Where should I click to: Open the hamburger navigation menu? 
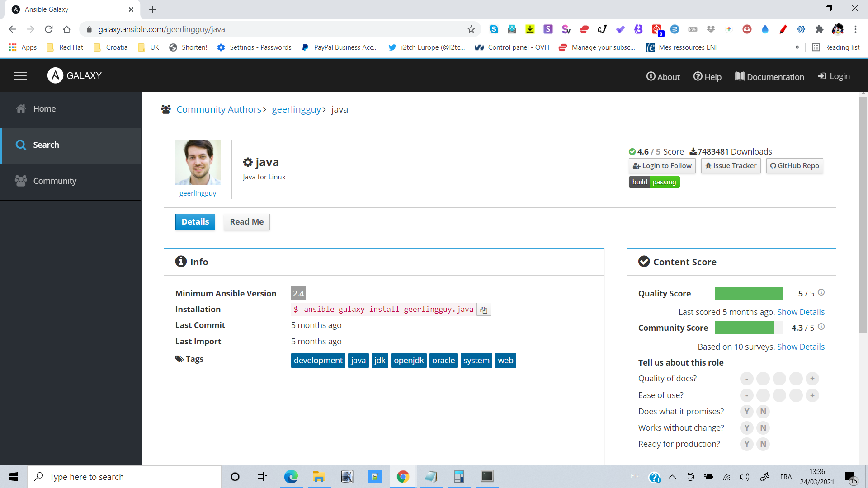coord(20,76)
